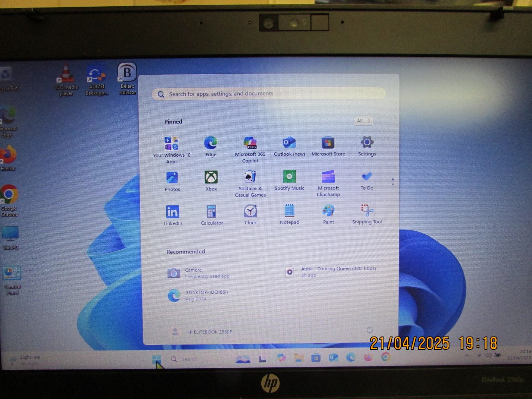The height and width of the screenshot is (399, 532).
Task: Open Settings from pinned apps
Action: point(367,146)
